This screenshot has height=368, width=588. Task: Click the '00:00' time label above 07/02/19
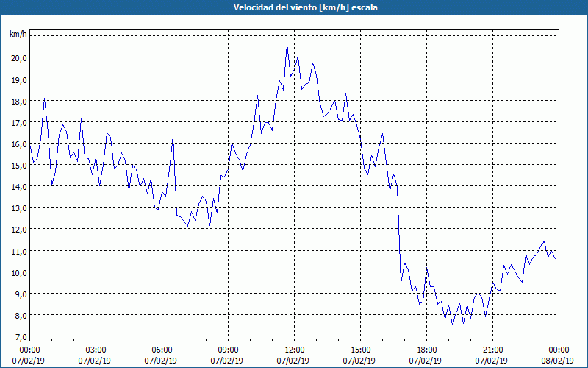point(29,350)
